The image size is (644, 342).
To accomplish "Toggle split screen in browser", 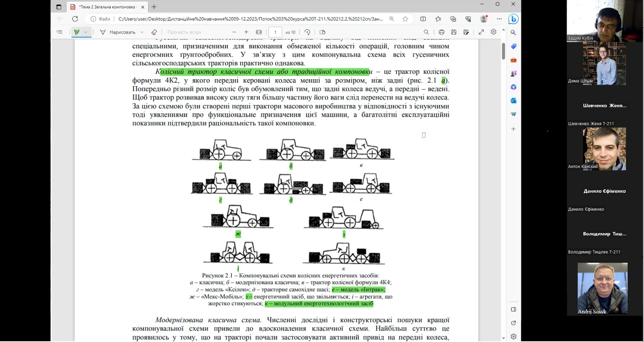I will click(x=423, y=19).
